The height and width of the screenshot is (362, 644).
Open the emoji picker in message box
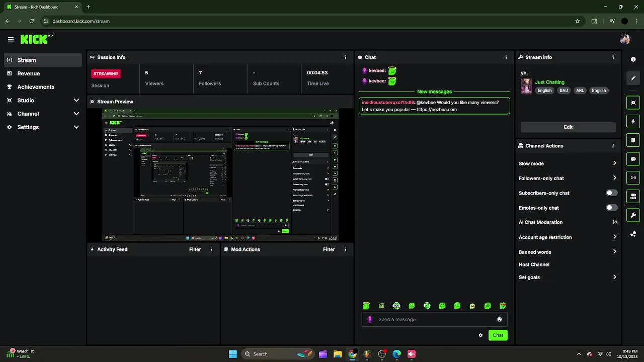pyautogui.click(x=499, y=319)
